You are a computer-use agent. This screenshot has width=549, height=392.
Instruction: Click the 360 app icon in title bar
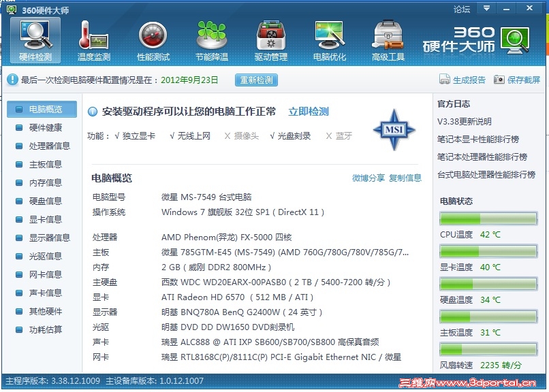point(11,10)
